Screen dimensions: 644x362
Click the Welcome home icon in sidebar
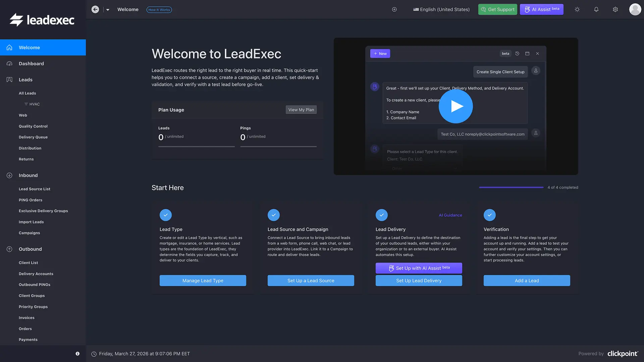coord(9,47)
